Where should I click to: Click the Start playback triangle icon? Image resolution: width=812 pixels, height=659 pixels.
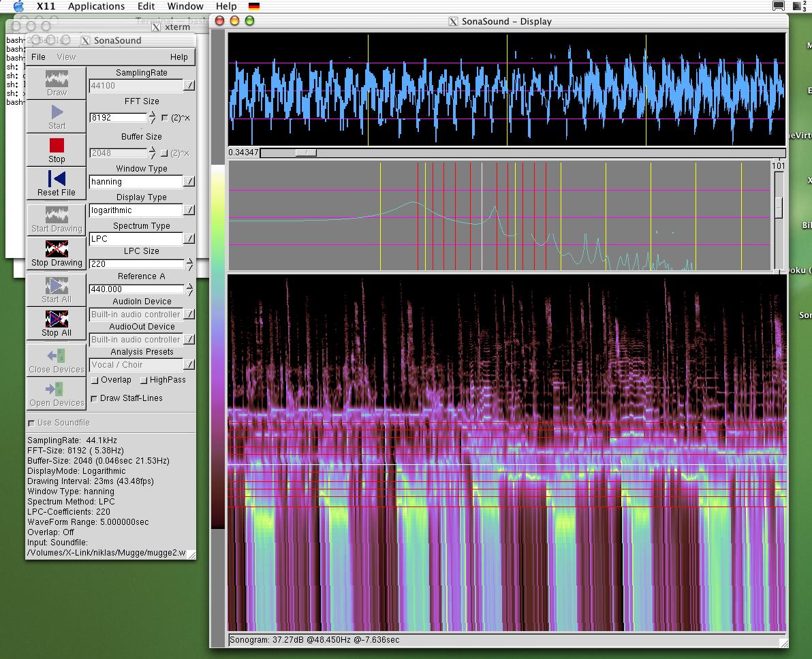pyautogui.click(x=57, y=112)
